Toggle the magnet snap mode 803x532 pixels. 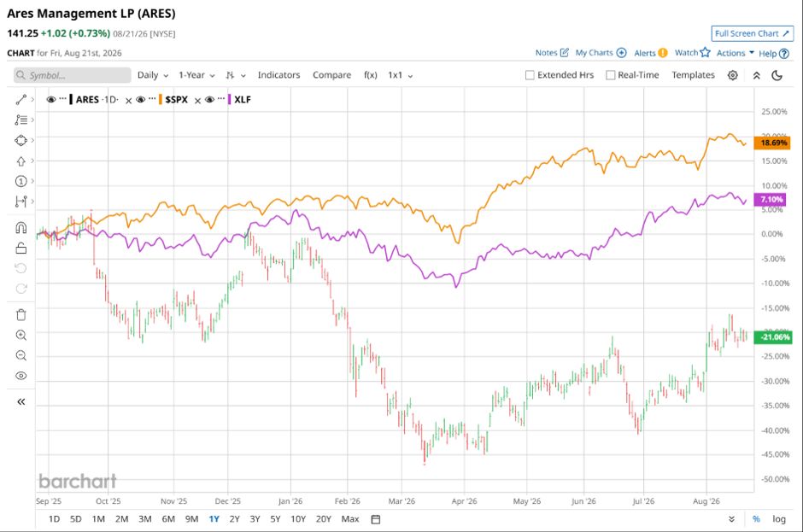(x=21, y=228)
